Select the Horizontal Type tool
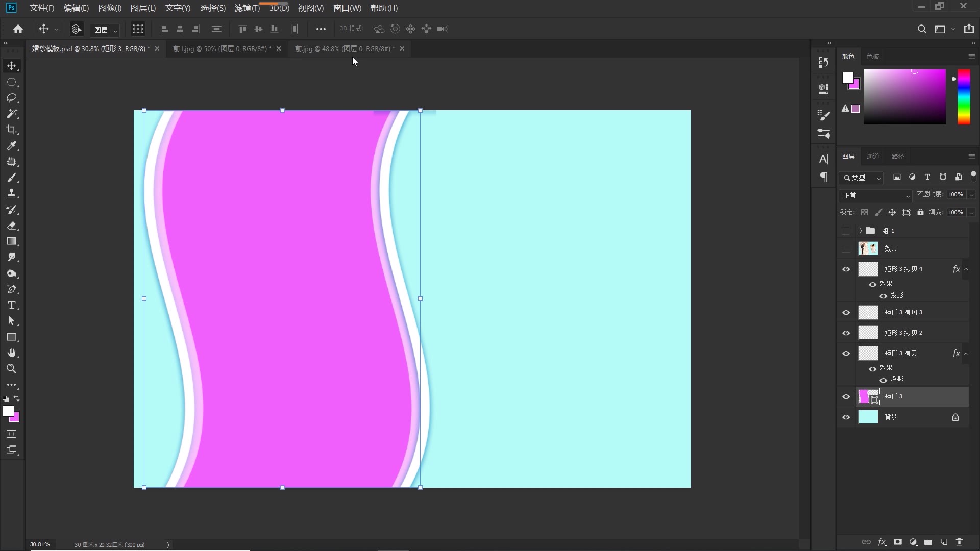Image resolution: width=980 pixels, height=551 pixels. point(12,305)
